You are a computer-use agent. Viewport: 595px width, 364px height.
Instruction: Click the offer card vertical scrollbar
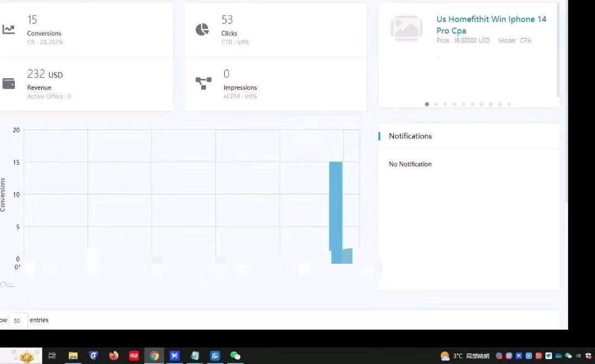click(558, 50)
